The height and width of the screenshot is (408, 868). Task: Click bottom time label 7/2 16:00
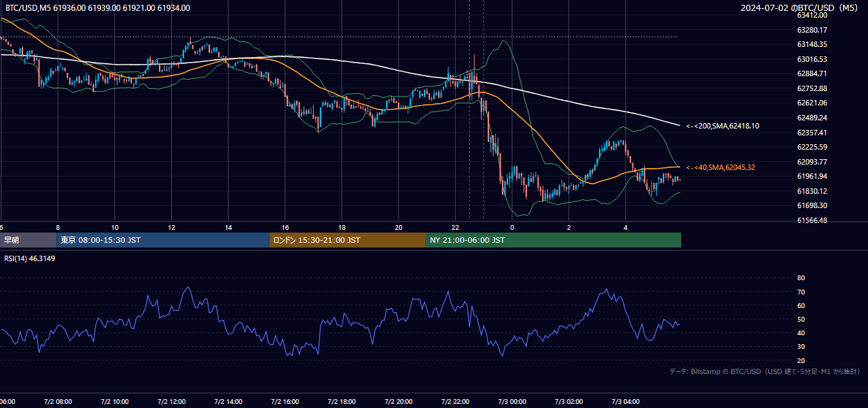(x=285, y=402)
